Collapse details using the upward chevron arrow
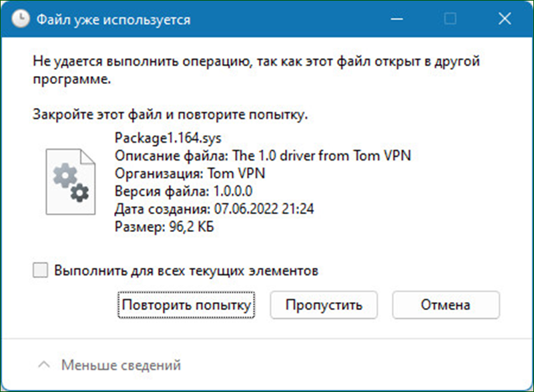This screenshot has height=392, width=534. pyautogui.click(x=44, y=365)
